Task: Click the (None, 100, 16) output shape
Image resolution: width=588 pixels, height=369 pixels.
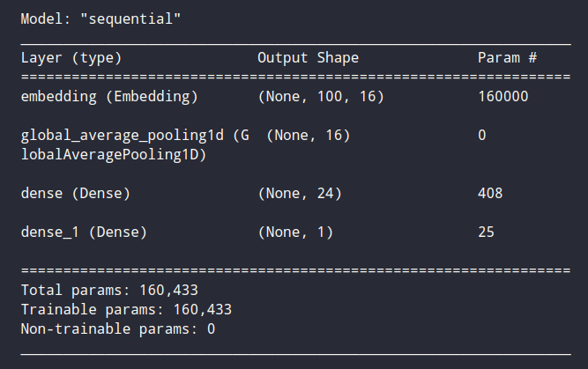Action: pos(321,96)
